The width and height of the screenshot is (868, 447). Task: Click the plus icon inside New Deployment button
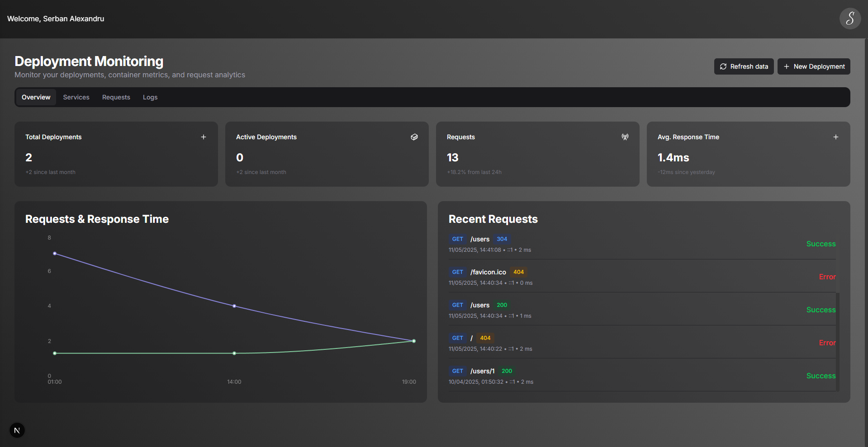click(x=787, y=66)
